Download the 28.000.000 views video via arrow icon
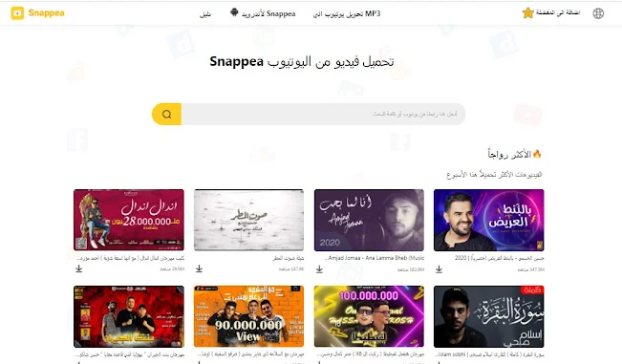 click(x=79, y=268)
